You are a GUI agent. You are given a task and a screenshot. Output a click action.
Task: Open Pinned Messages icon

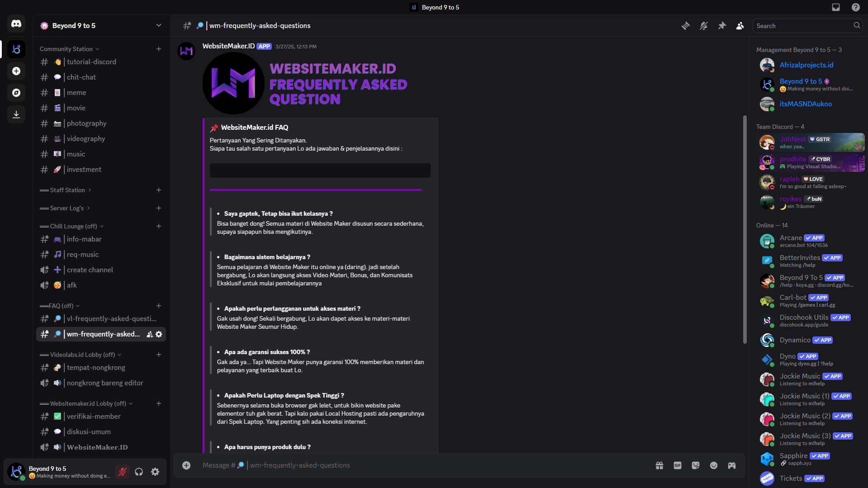pos(722,26)
